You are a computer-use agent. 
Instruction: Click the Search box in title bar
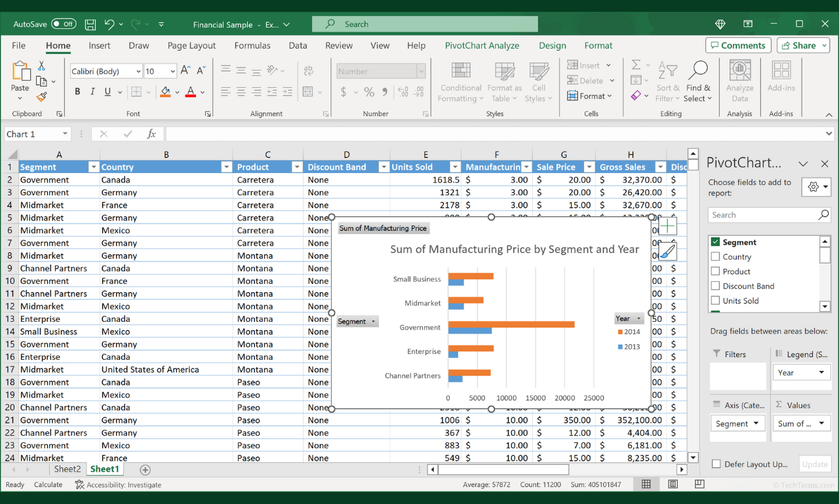point(425,24)
